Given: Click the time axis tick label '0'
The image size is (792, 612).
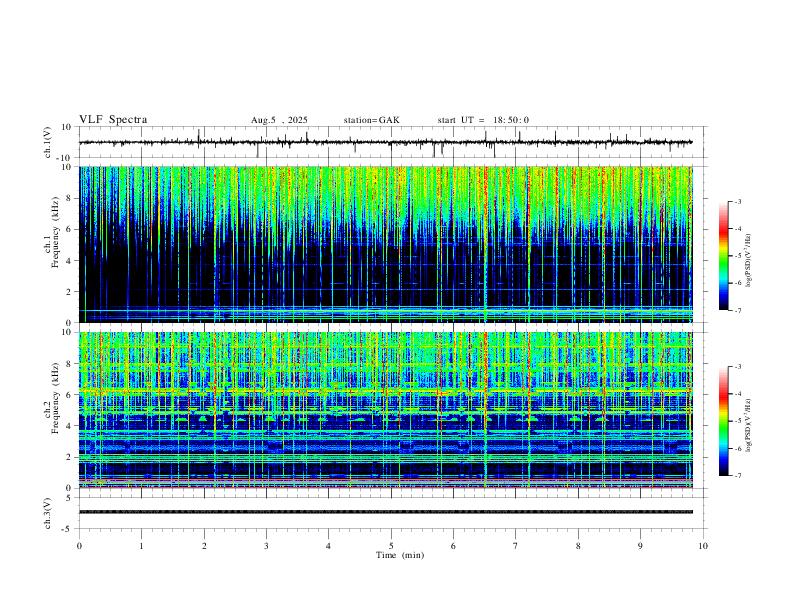Looking at the screenshot, I should 79,546.
